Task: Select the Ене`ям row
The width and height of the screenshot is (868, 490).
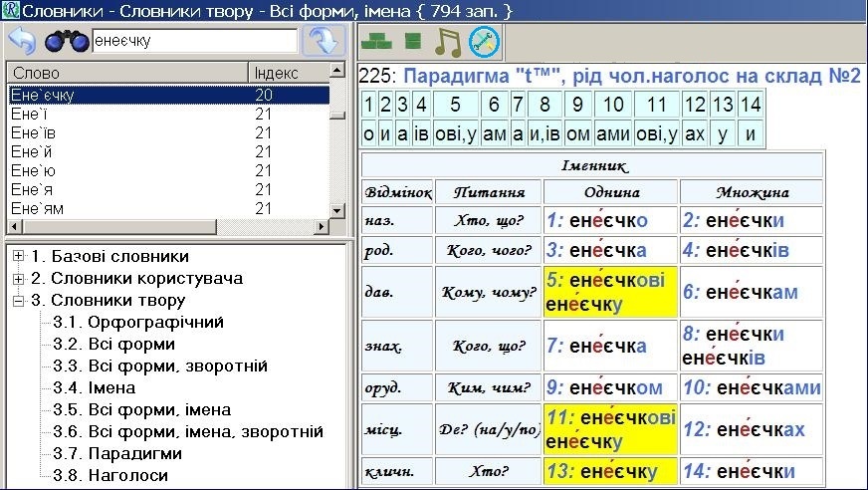Action: tap(169, 209)
